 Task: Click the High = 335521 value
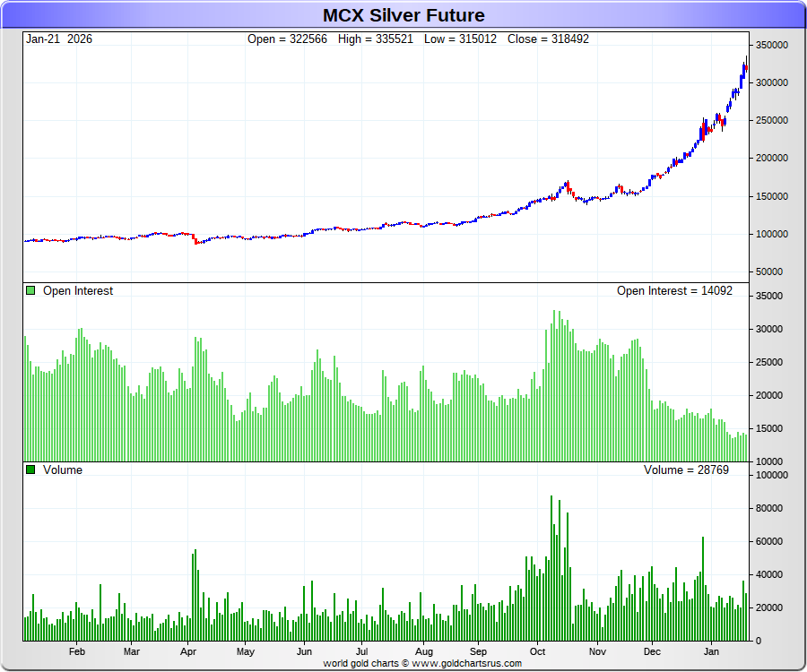coord(376,39)
